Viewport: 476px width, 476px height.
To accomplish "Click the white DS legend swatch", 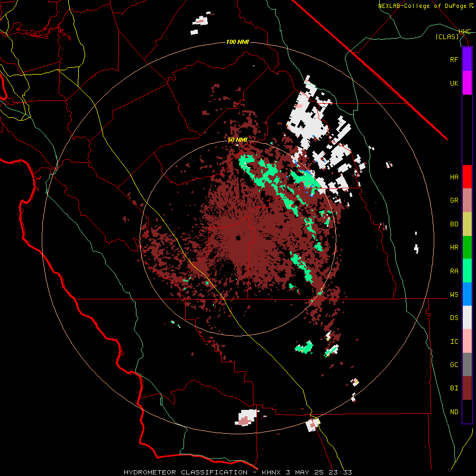I will point(467,317).
